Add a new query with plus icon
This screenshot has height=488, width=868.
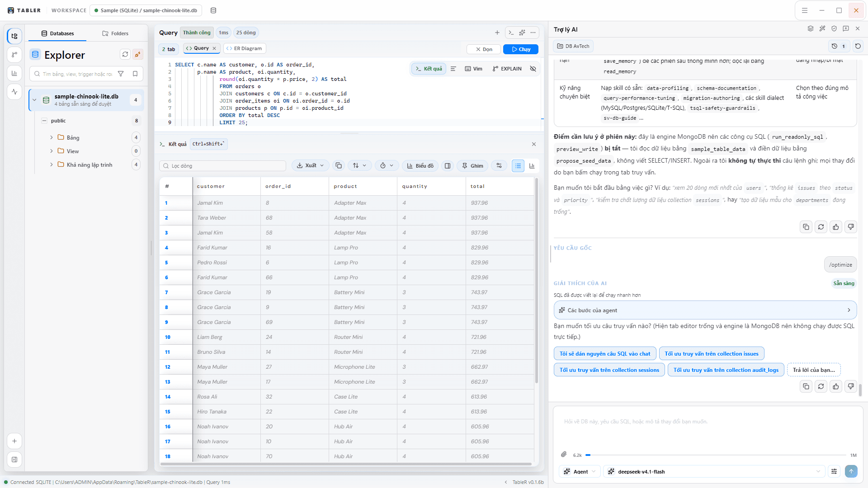coord(497,33)
